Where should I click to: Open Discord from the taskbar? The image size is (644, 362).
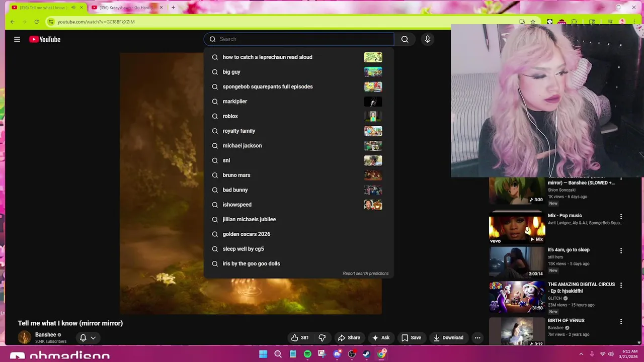(337, 354)
